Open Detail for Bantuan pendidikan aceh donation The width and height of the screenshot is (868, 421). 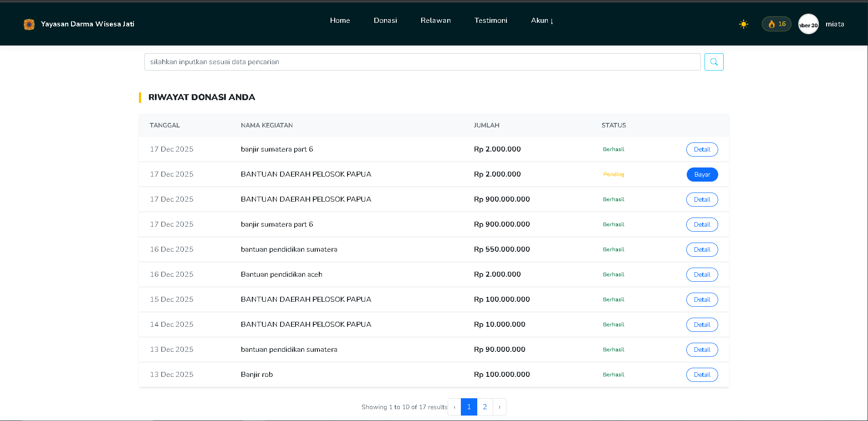click(702, 274)
